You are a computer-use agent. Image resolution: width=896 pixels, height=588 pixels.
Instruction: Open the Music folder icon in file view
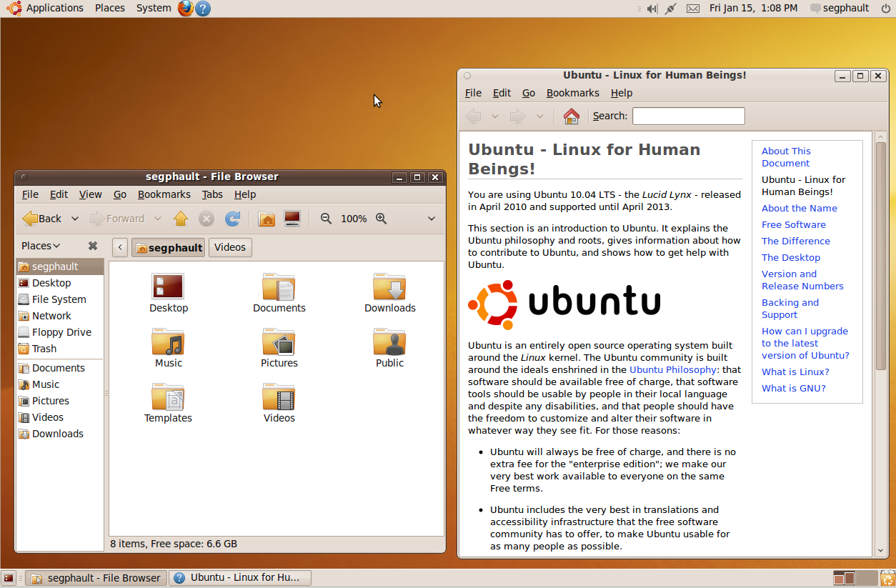pyautogui.click(x=168, y=342)
